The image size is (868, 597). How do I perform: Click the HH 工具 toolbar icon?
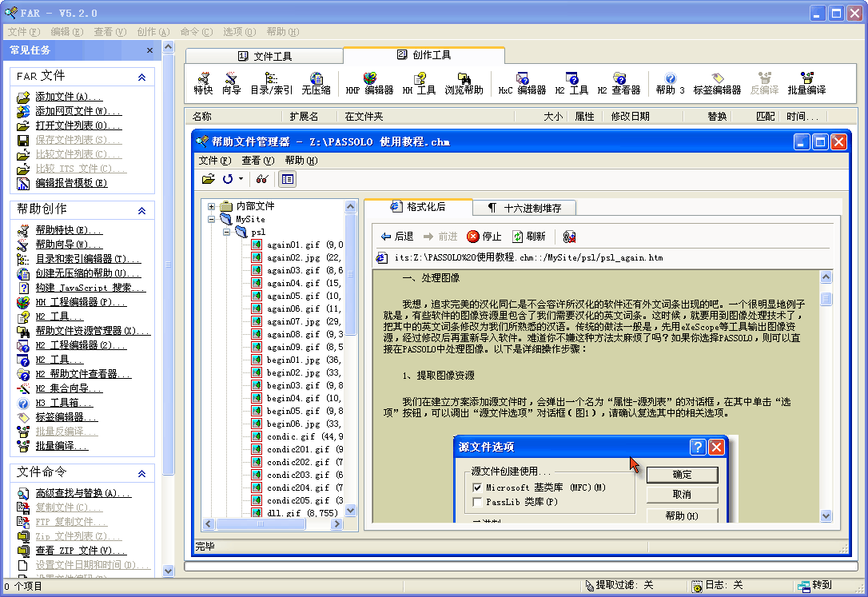coord(419,83)
